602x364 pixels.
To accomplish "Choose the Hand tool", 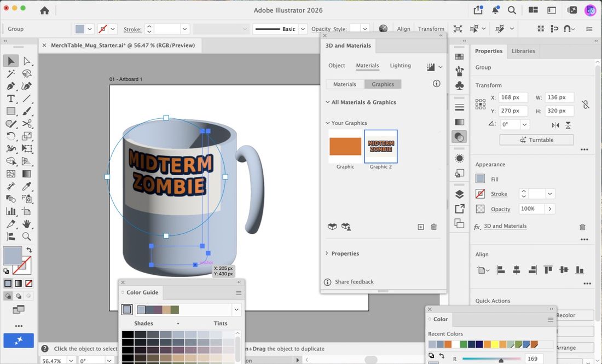I will (x=26, y=224).
